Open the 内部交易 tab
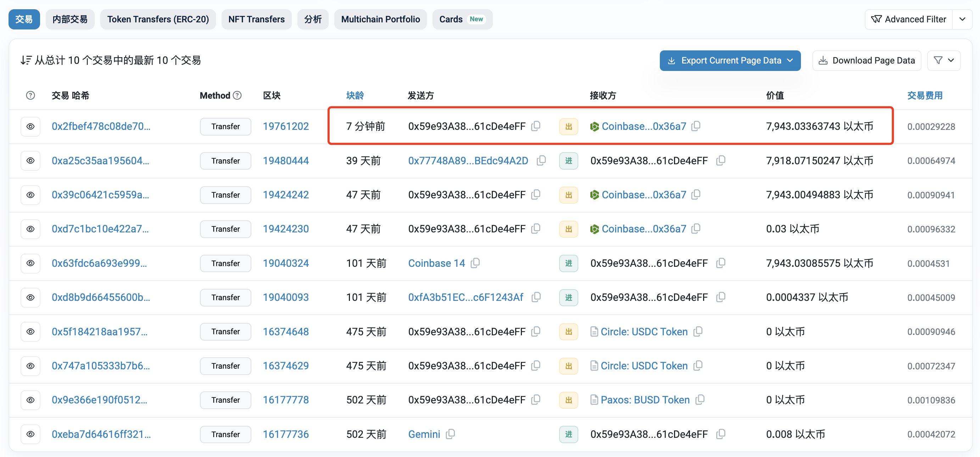980x457 pixels. [x=70, y=19]
